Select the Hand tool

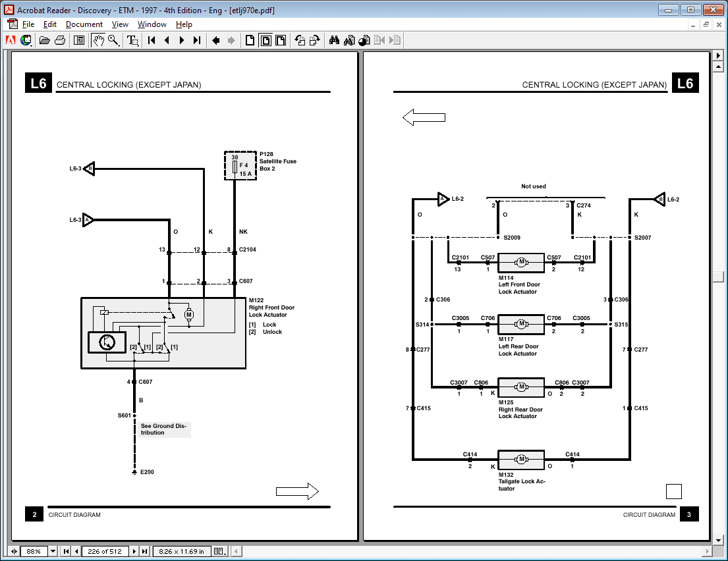(x=98, y=40)
